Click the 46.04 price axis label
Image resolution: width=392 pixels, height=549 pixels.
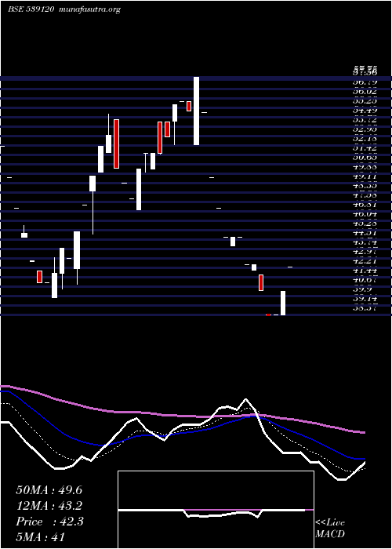pyautogui.click(x=365, y=214)
